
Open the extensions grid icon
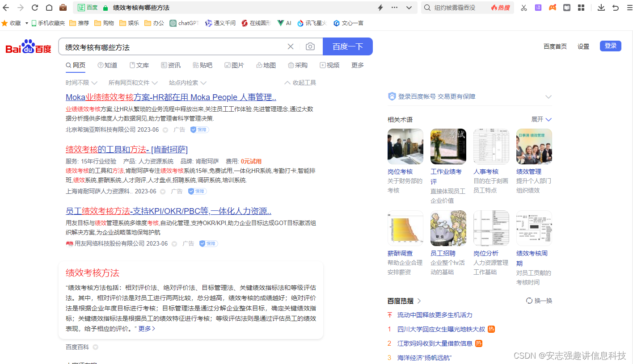[x=581, y=8]
